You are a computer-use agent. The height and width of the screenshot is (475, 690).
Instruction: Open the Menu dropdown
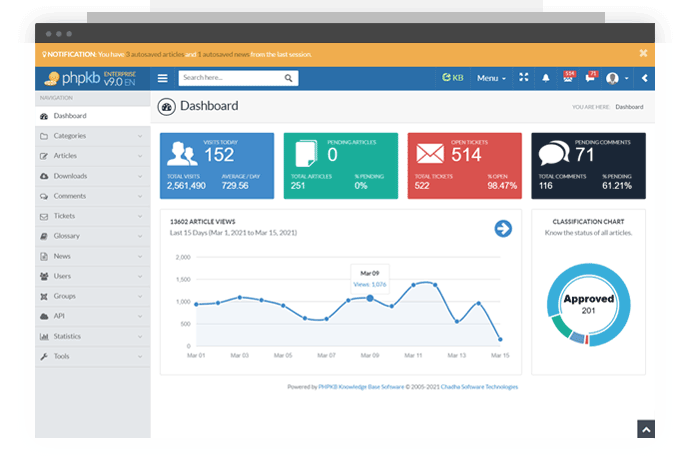click(x=490, y=78)
